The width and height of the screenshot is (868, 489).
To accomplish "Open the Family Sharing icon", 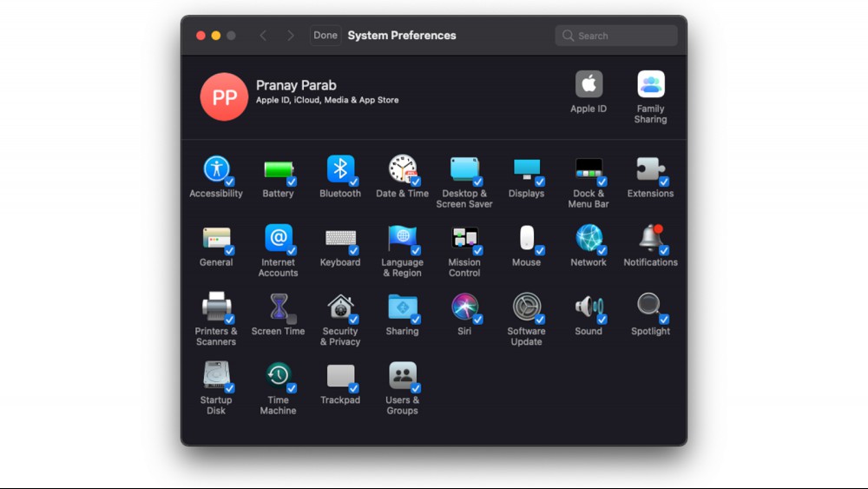I will pyautogui.click(x=650, y=84).
